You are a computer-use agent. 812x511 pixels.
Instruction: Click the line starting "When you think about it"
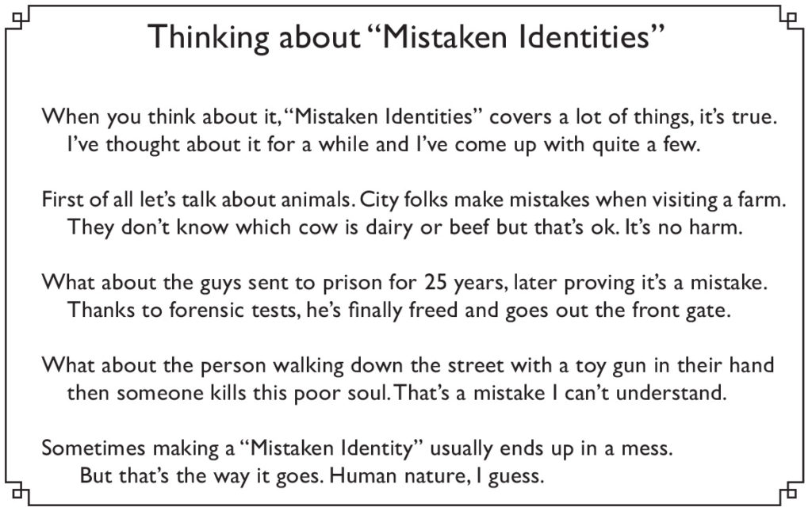pos(410,117)
